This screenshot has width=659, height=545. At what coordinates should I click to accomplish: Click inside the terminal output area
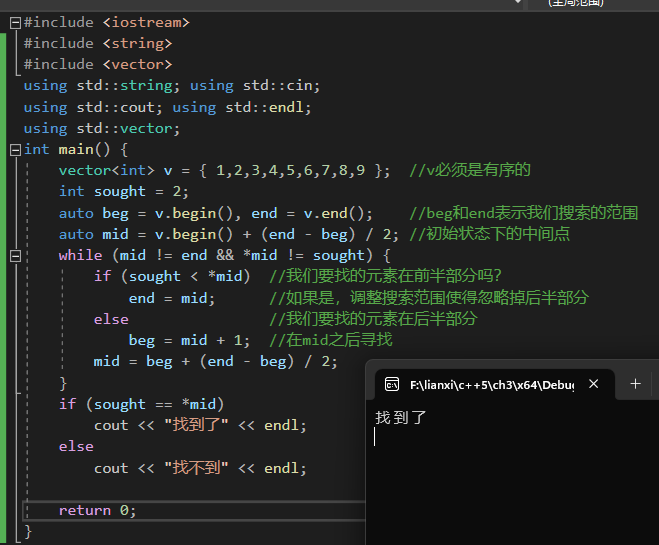510,470
